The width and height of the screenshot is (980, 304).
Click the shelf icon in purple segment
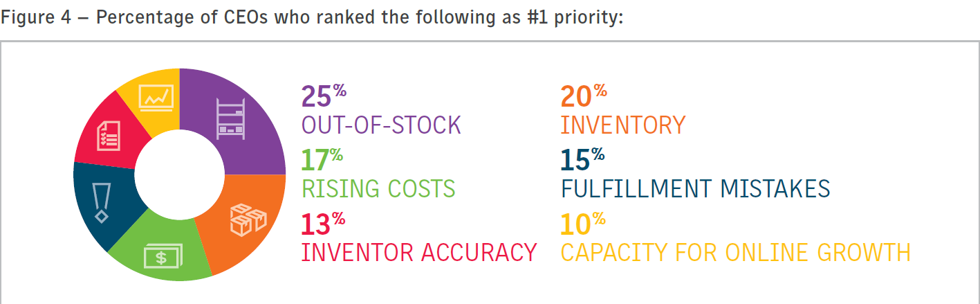pyautogui.click(x=230, y=119)
